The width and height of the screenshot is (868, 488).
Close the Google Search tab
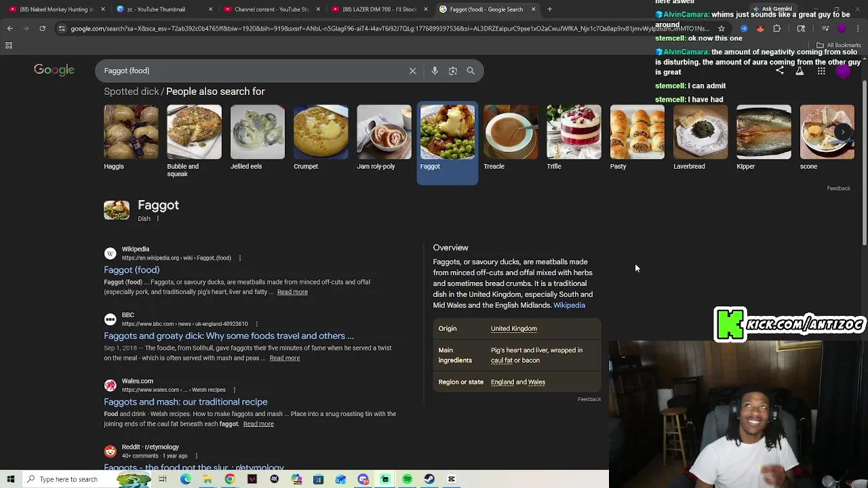533,9
